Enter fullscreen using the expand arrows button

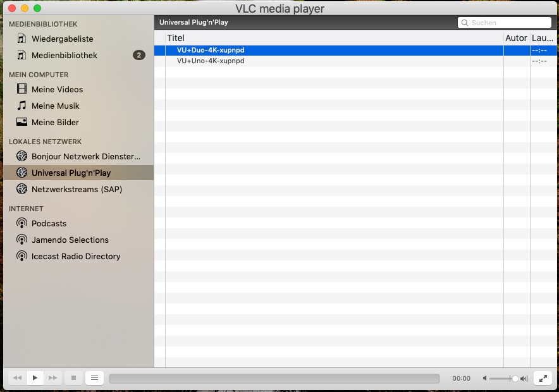tap(543, 378)
